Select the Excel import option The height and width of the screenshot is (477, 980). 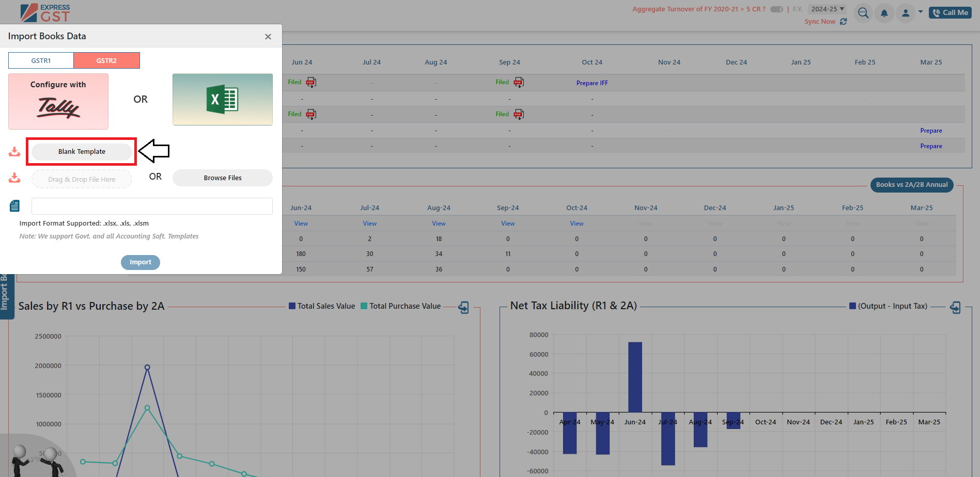coord(223,99)
